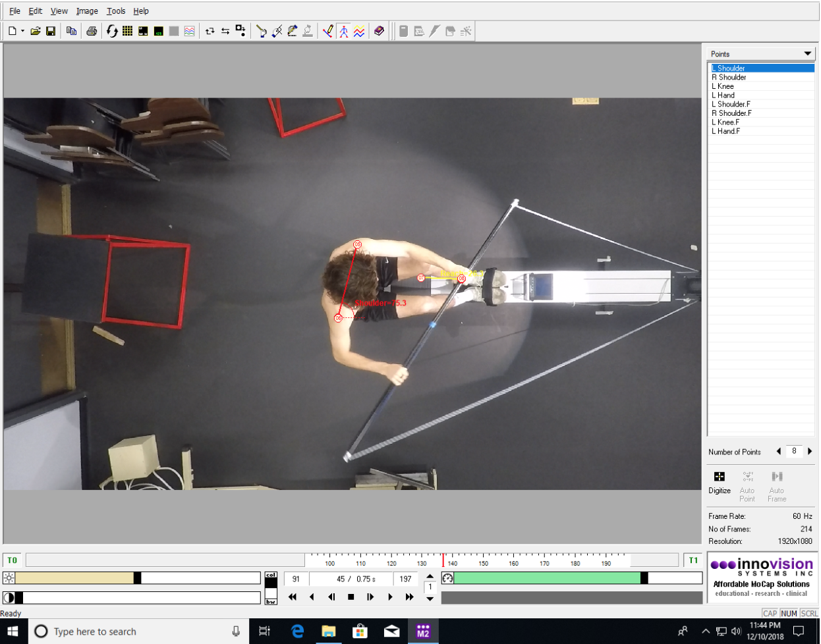Open the Image menu
The width and height of the screenshot is (821, 644).
86,11
